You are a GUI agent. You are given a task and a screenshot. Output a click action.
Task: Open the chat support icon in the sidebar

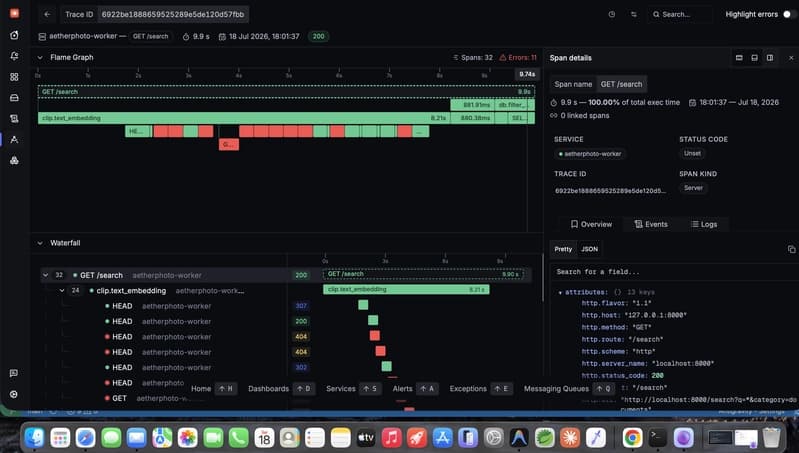14,373
